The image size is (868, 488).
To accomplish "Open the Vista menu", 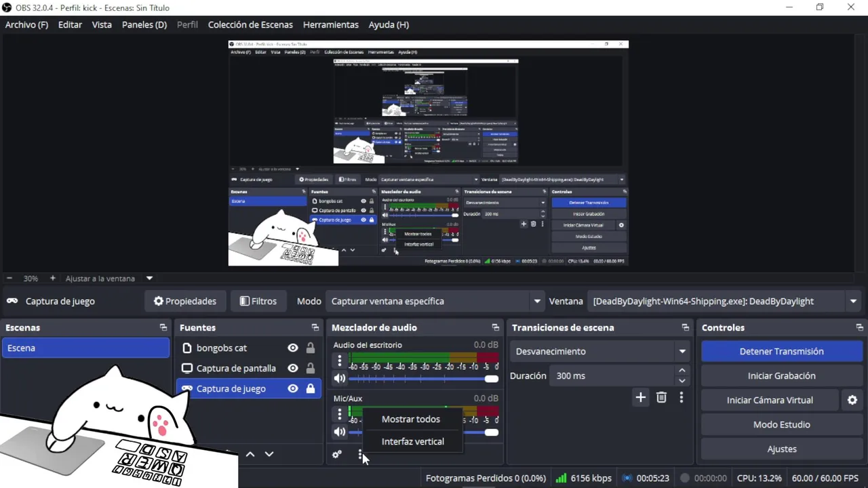I will (x=102, y=24).
